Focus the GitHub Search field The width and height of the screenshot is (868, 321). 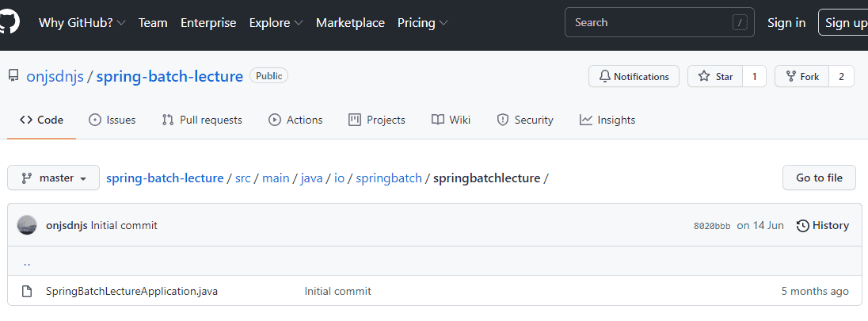click(659, 23)
